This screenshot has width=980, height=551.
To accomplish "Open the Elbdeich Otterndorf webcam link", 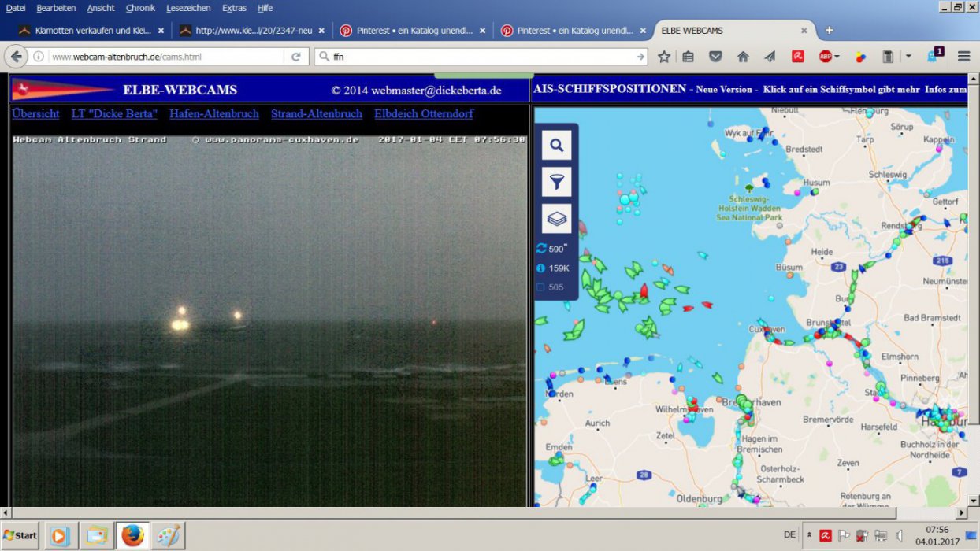I will point(424,114).
